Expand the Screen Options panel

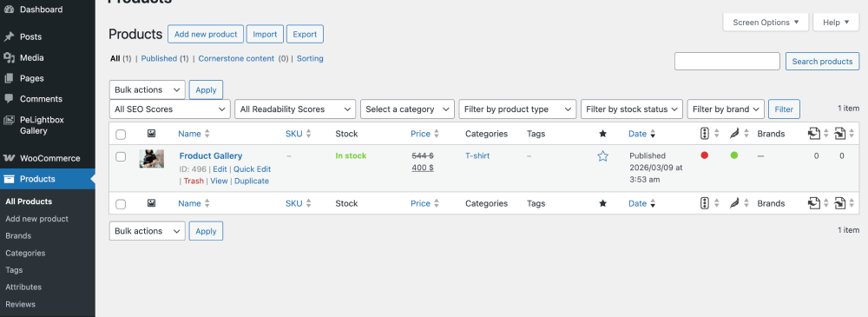click(x=766, y=23)
